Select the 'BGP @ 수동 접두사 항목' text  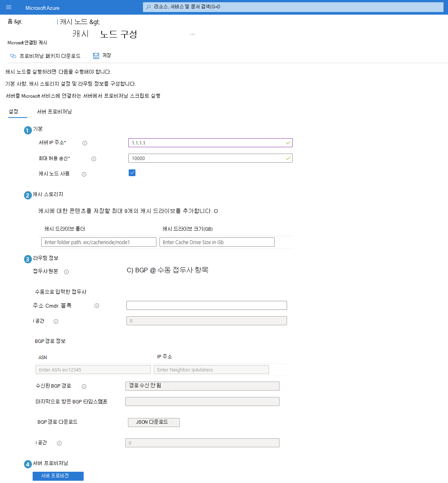tap(172, 270)
